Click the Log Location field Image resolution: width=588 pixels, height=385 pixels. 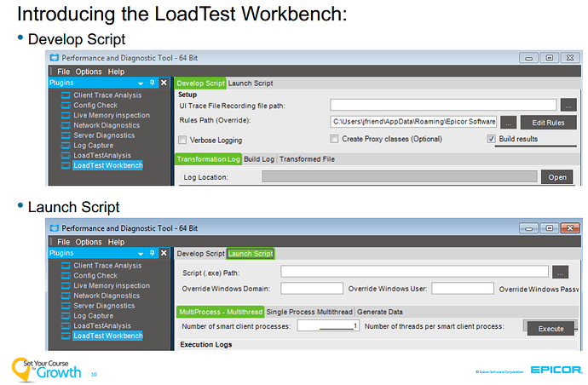click(x=400, y=176)
